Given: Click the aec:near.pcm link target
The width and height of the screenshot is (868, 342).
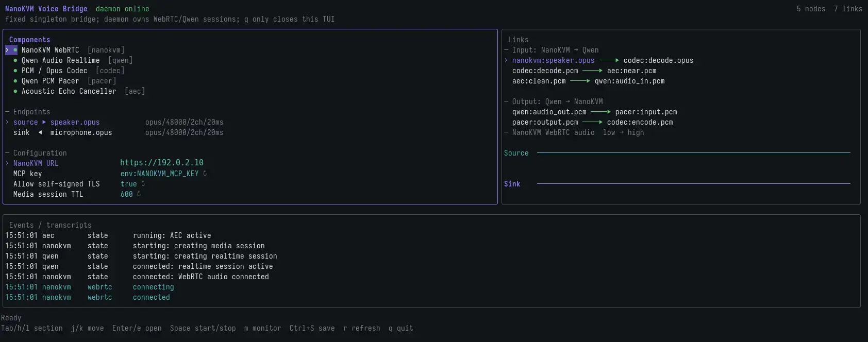Looking at the screenshot, I should click(x=632, y=71).
